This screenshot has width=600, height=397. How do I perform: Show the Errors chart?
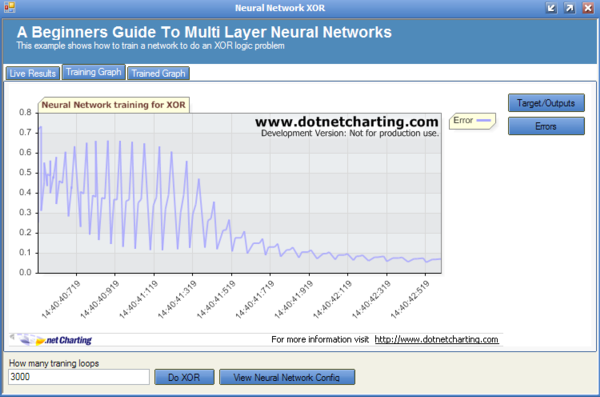[546, 126]
